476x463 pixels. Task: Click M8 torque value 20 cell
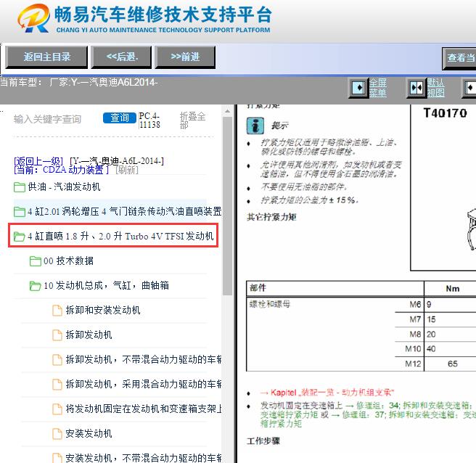tap(450, 335)
